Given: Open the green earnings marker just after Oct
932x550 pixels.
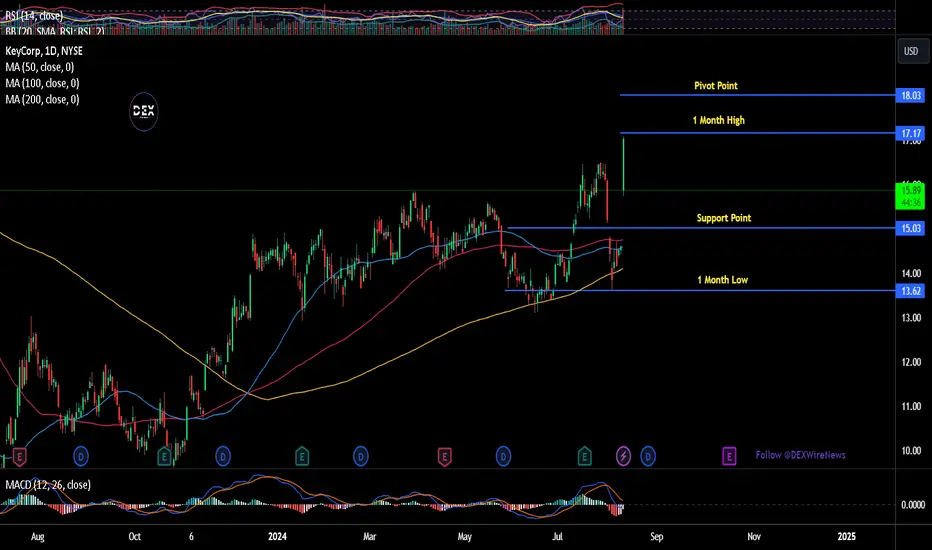Looking at the screenshot, I should [x=164, y=457].
